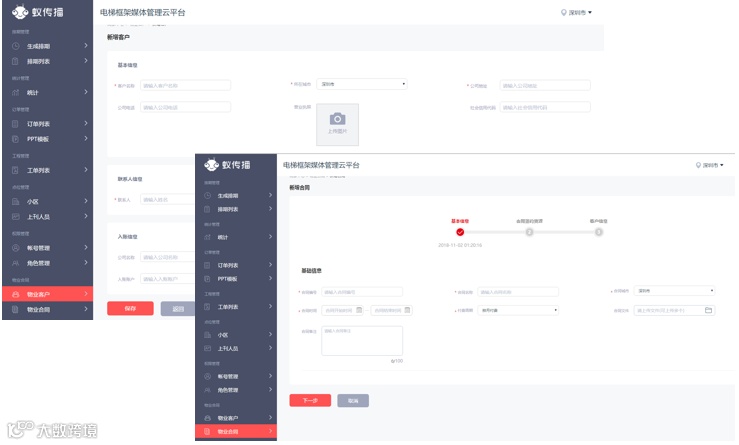
Task: Click 社会信用代码 input field
Action: [x=545, y=107]
